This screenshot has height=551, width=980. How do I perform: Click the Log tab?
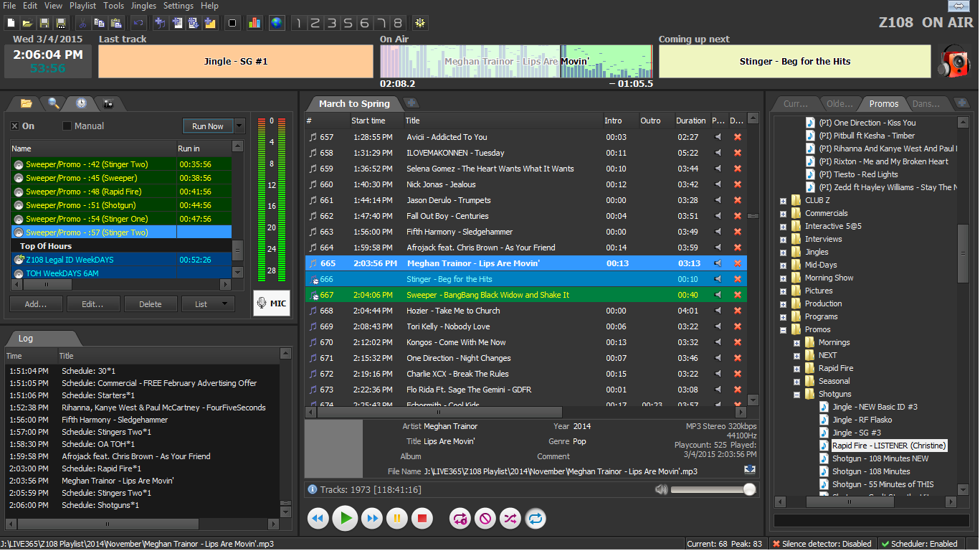point(26,339)
